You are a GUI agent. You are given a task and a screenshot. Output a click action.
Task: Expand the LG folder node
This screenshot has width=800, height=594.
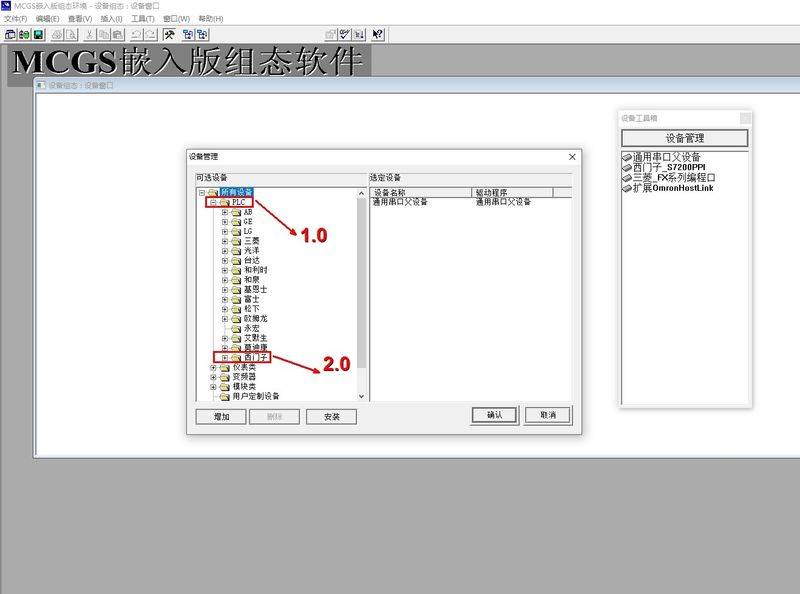click(x=224, y=231)
